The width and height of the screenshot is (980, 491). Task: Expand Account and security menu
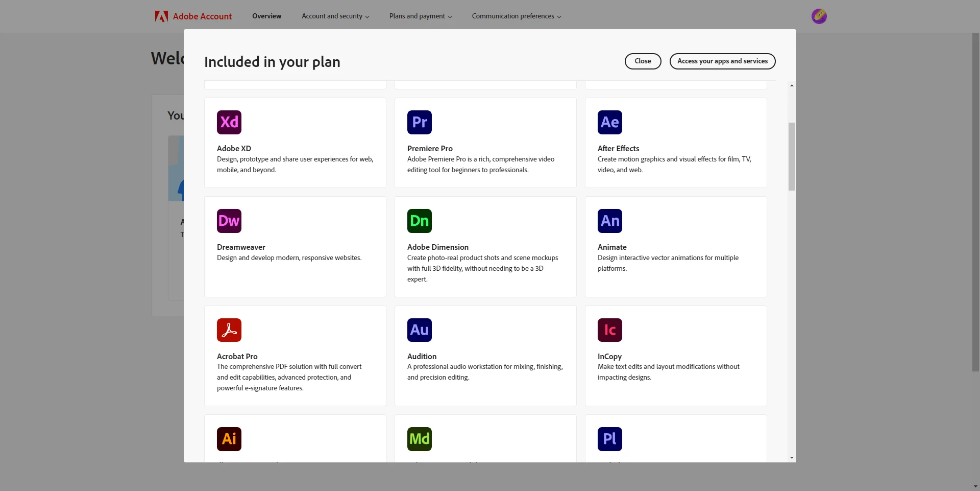point(335,16)
